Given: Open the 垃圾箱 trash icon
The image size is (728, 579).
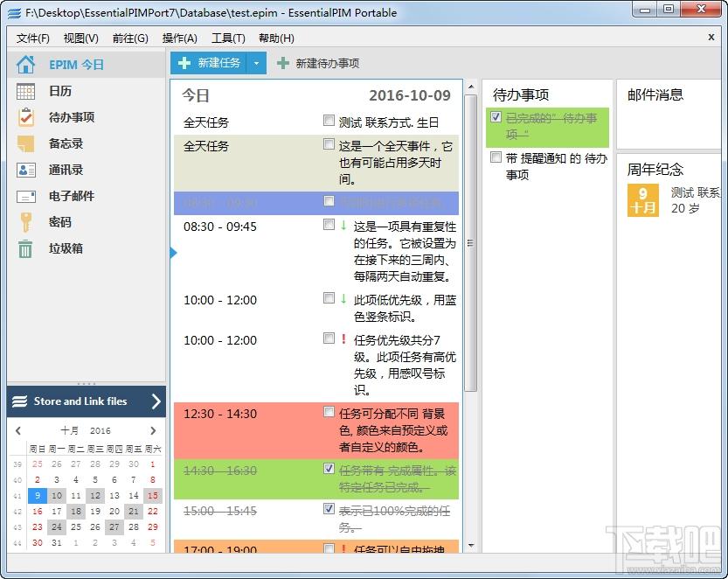Looking at the screenshot, I should coord(26,248).
